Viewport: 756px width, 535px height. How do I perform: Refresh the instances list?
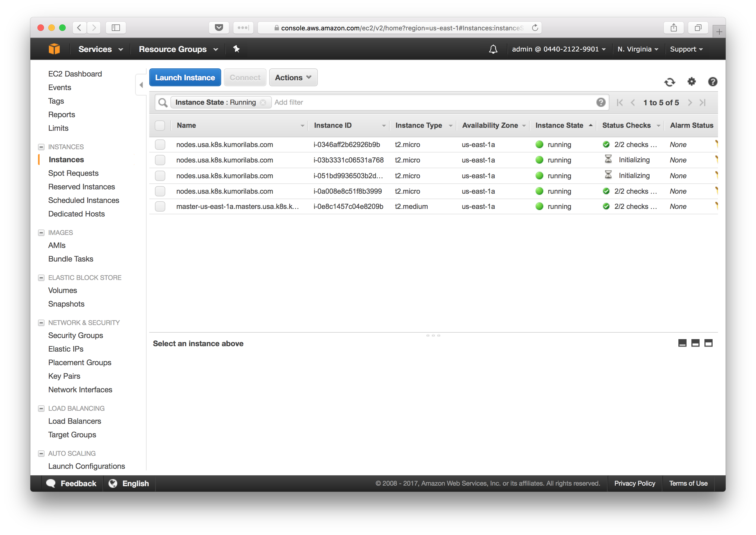[669, 82]
